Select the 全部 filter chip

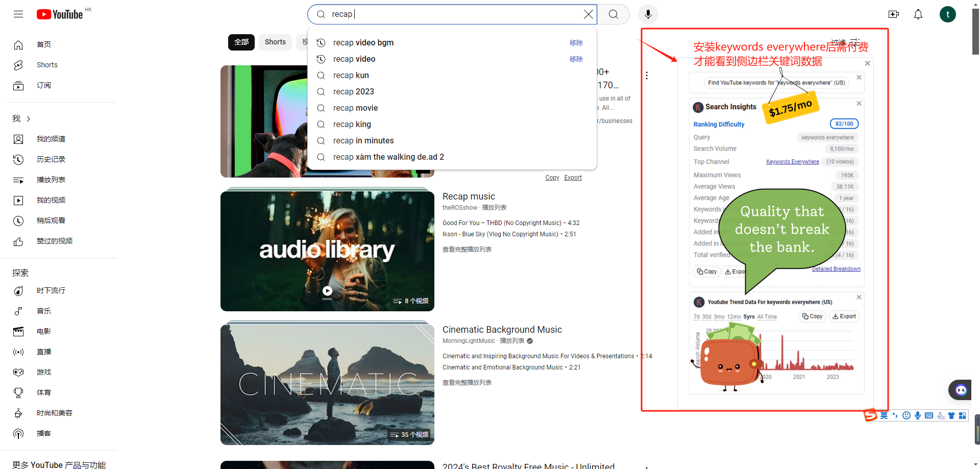(x=241, y=42)
